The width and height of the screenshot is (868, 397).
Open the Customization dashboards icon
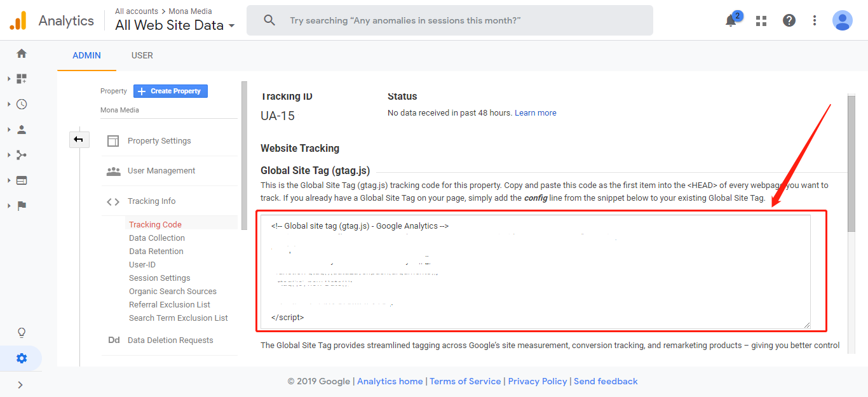[22, 79]
